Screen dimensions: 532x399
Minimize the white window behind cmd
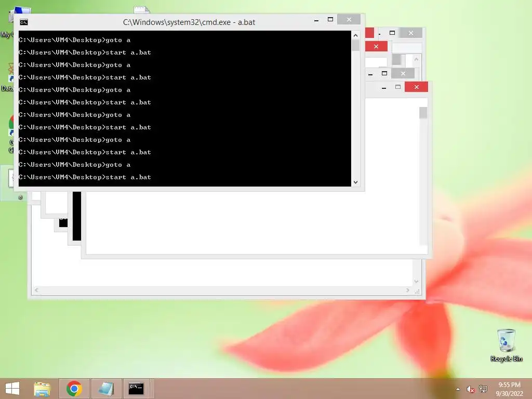coord(384,87)
